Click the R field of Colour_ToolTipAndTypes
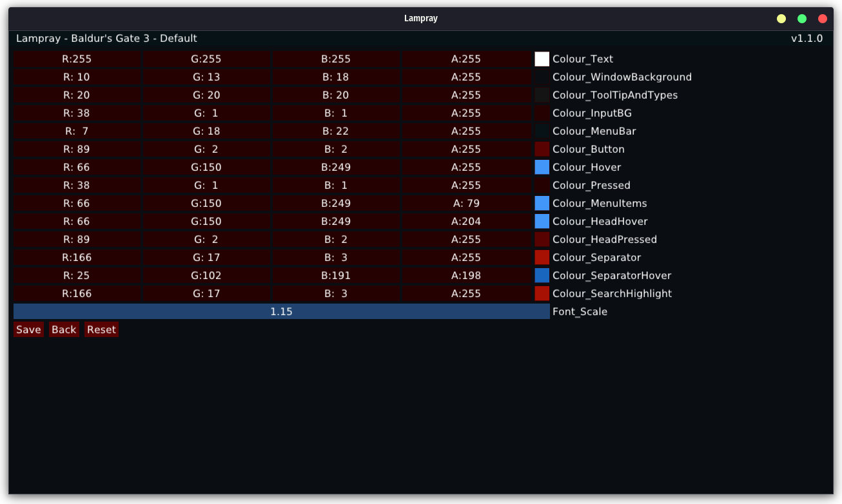 click(77, 95)
